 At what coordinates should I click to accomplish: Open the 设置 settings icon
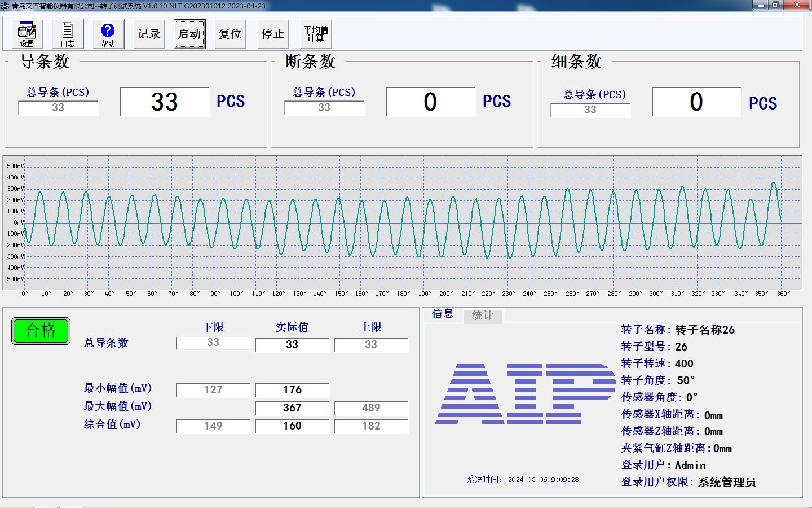click(x=27, y=34)
